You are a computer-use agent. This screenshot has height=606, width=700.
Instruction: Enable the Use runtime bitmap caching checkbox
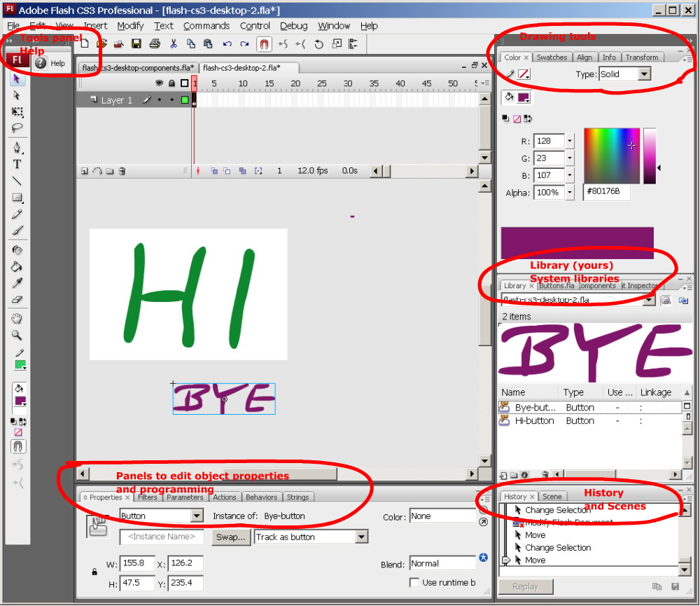pyautogui.click(x=414, y=582)
